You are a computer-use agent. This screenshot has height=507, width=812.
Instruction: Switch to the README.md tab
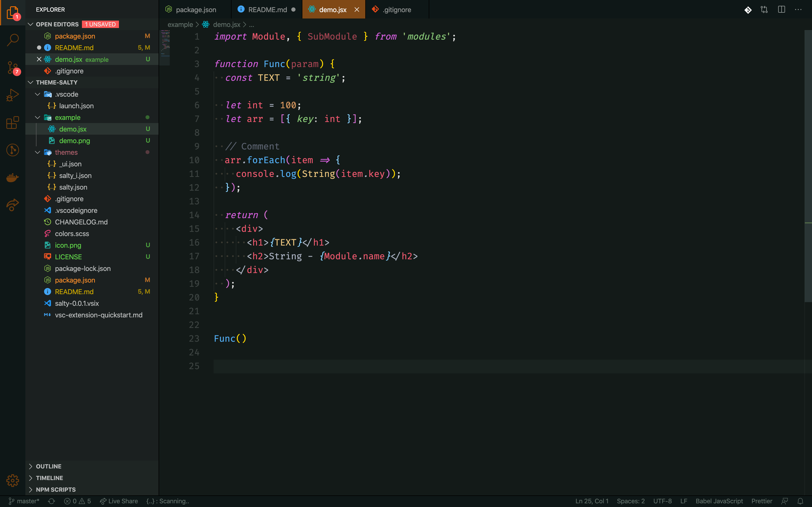[267, 10]
